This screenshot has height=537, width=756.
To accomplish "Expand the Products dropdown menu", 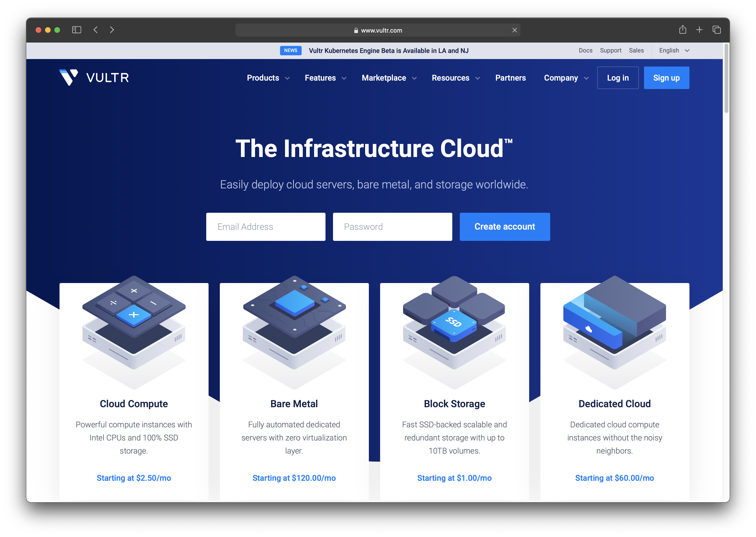I will (268, 78).
